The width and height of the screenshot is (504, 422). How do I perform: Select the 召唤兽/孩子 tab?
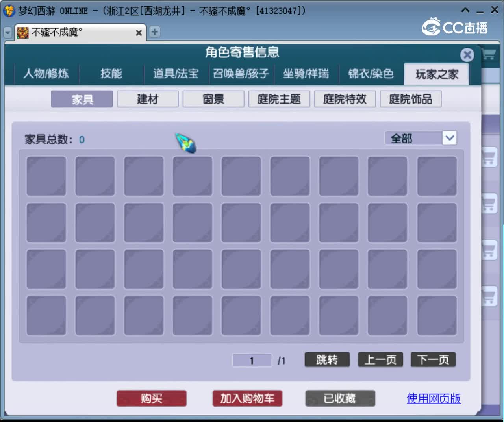241,74
